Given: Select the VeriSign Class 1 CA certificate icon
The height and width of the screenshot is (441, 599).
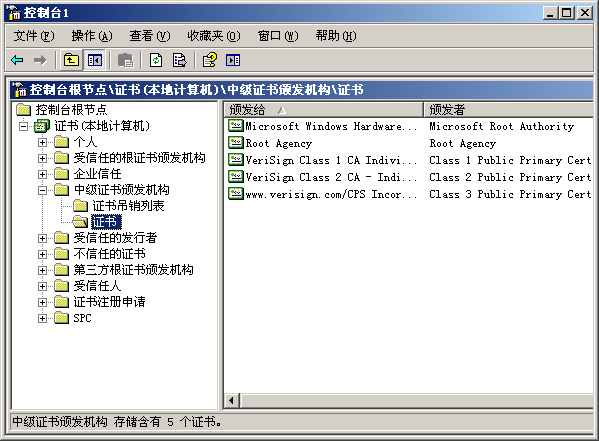Looking at the screenshot, I should coord(235,160).
